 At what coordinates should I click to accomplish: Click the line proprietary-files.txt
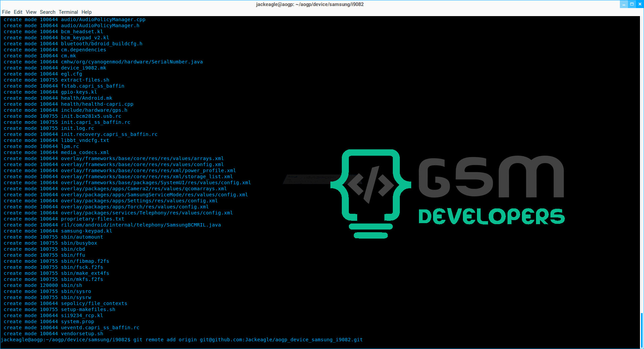point(64,219)
